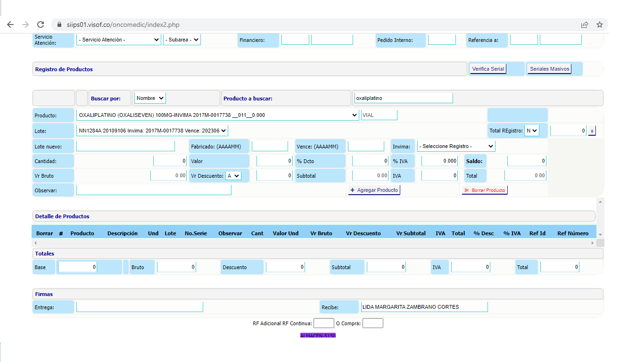Click the padlock site info icon
Screen dimensions: 644x362
[x=59, y=25]
